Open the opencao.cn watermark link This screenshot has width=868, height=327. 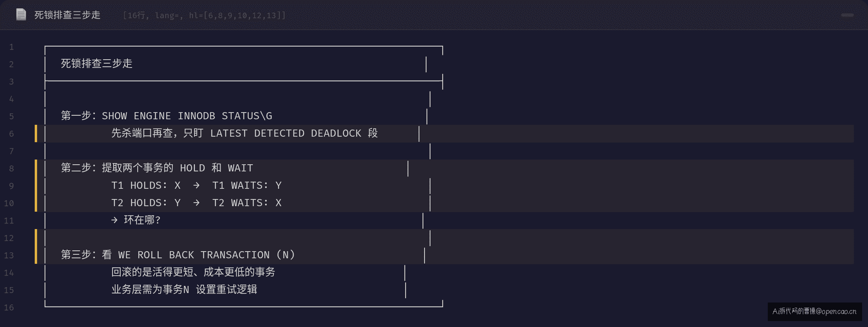pos(815,311)
